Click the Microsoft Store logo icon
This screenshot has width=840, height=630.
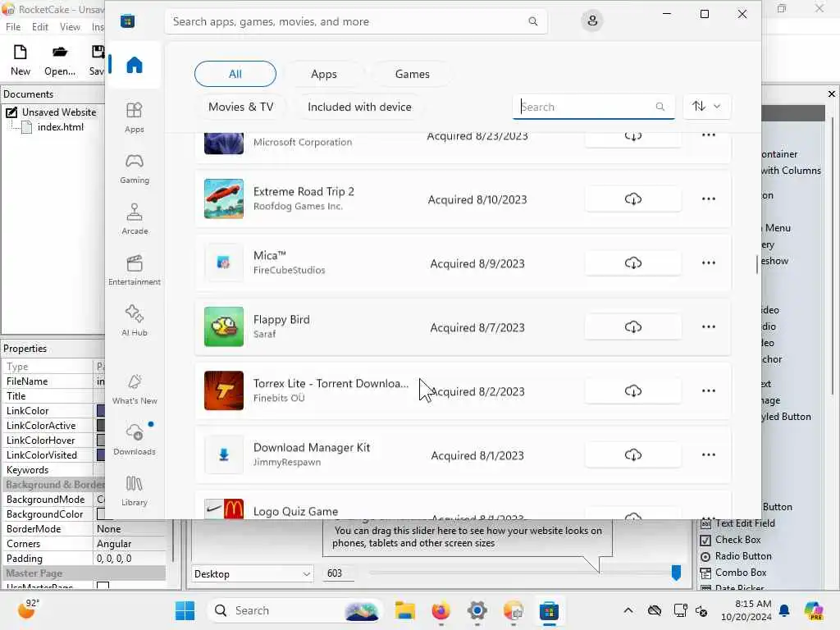(127, 21)
